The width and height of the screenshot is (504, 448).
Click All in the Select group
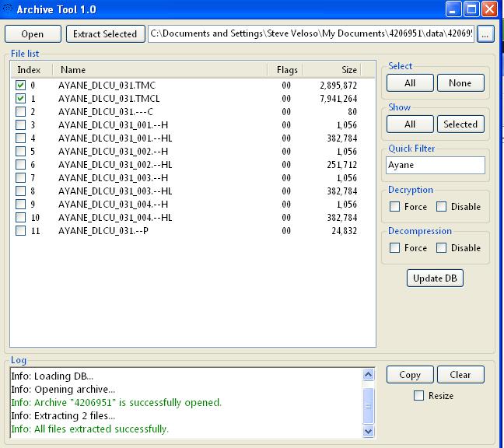[x=410, y=83]
